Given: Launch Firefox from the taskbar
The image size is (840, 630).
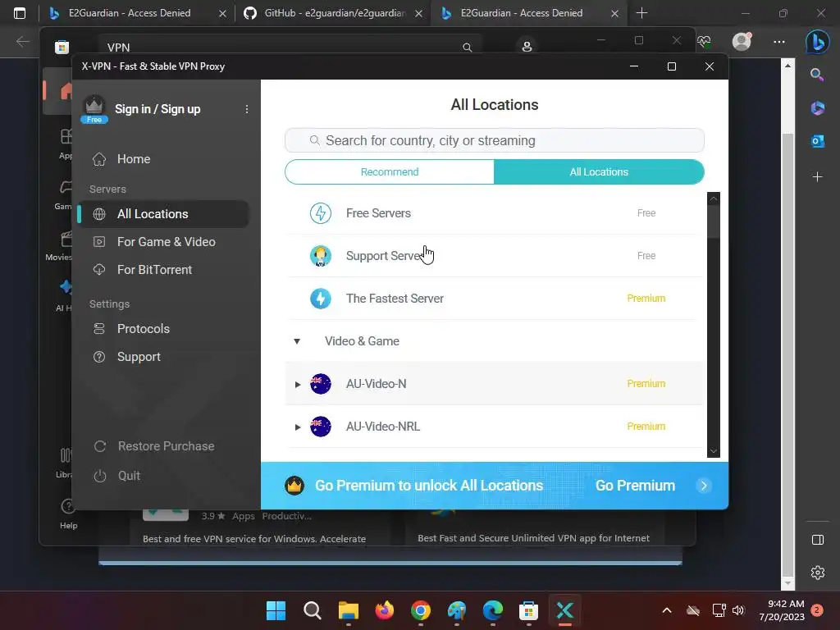Looking at the screenshot, I should pos(384,610).
